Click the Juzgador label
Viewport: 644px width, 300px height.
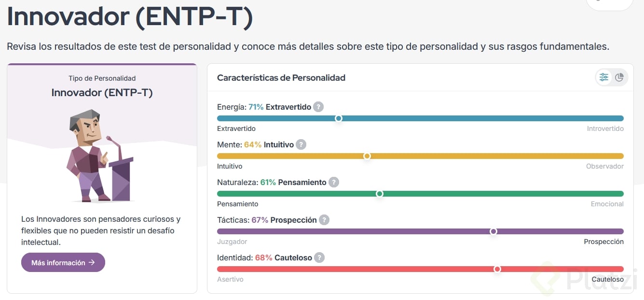(x=232, y=242)
